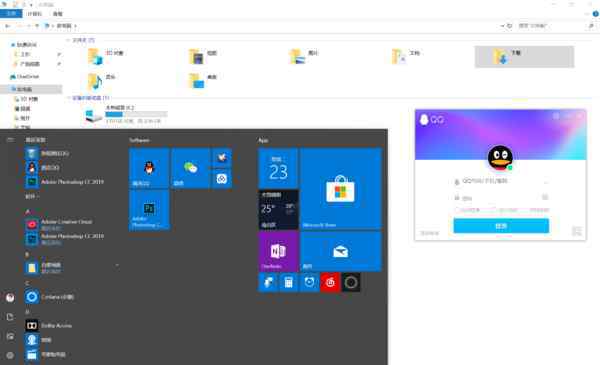Screen dimensions: 600x365
Task: Tick the first checkbox below QQ password field
Action: point(457,210)
